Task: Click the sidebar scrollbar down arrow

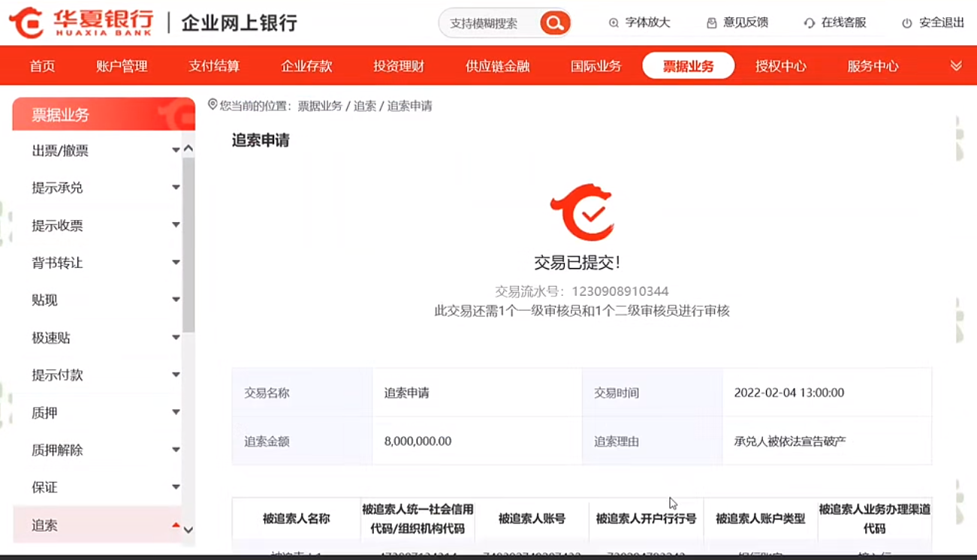Action: pyautogui.click(x=188, y=530)
